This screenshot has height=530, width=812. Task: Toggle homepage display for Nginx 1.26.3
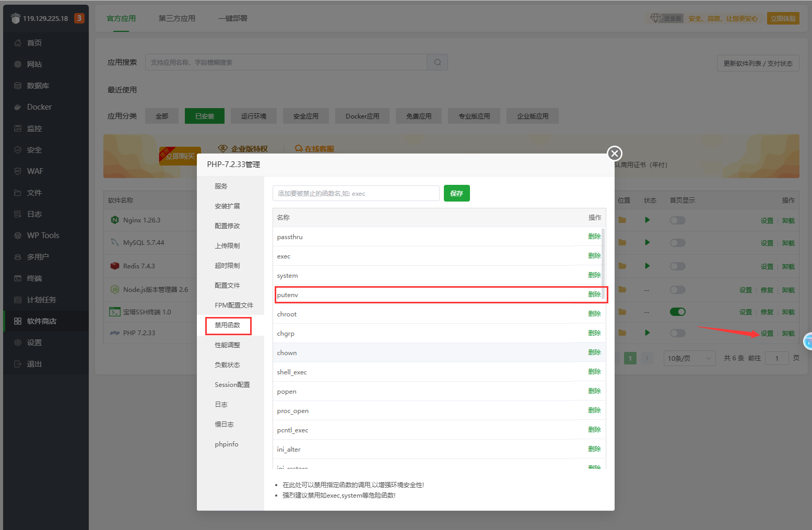pos(677,220)
